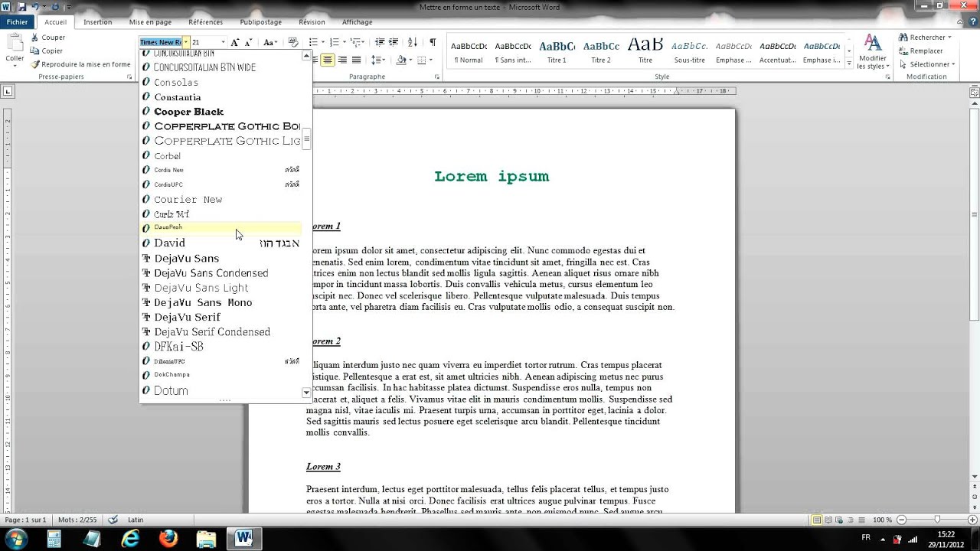Choose Courier New font from list
Screen dimensions: 980x551
(x=221, y=200)
